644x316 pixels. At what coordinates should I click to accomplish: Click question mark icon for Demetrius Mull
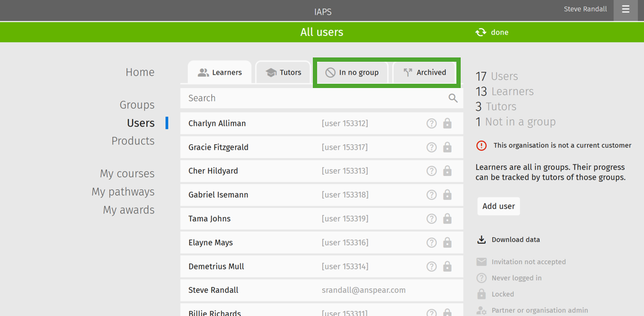coord(431,266)
